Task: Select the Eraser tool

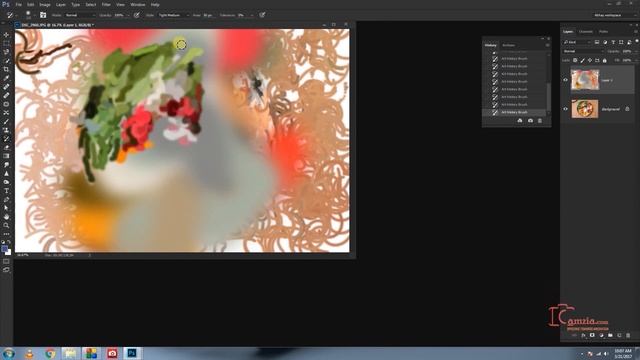Action: pos(6,147)
